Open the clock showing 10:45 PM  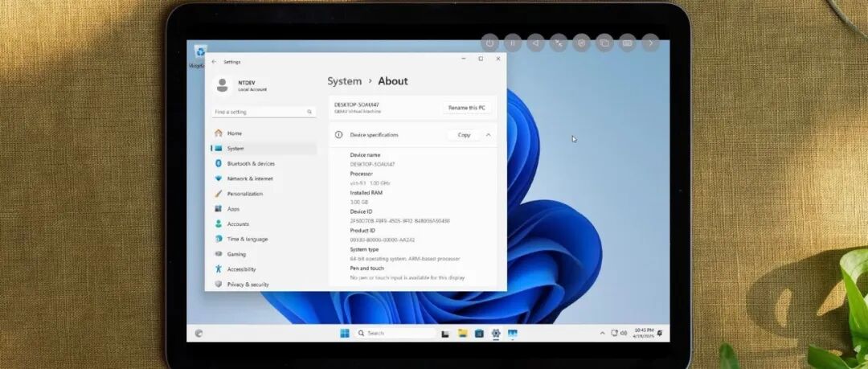click(644, 333)
